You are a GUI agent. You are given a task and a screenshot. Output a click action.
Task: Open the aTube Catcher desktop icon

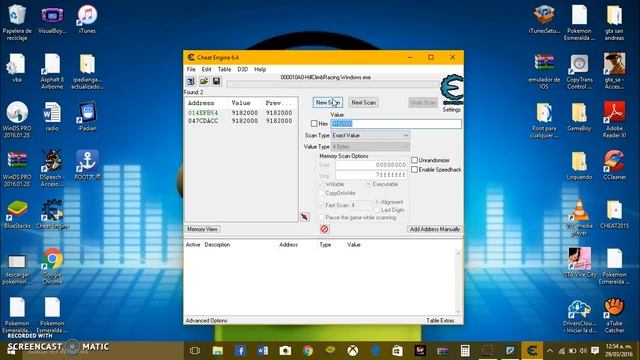pos(614,315)
